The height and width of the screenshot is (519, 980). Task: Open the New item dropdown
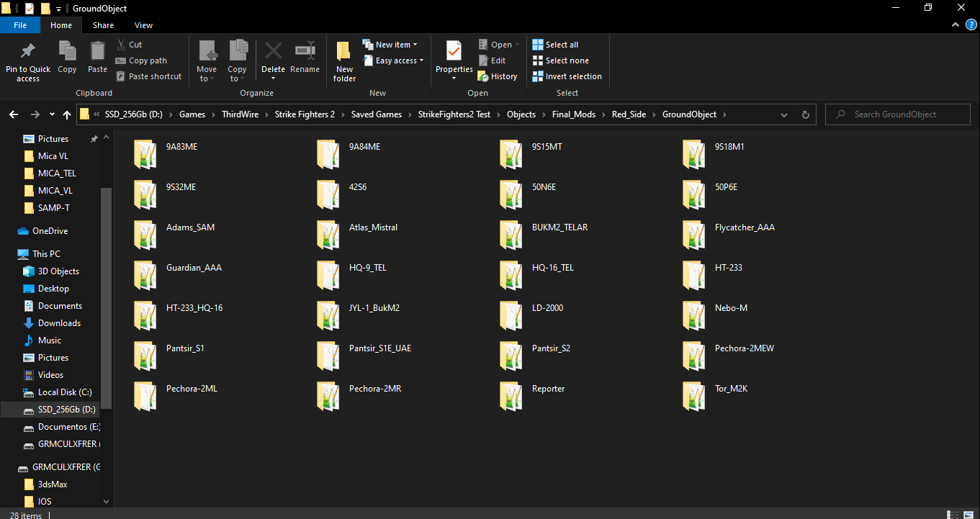(x=390, y=45)
